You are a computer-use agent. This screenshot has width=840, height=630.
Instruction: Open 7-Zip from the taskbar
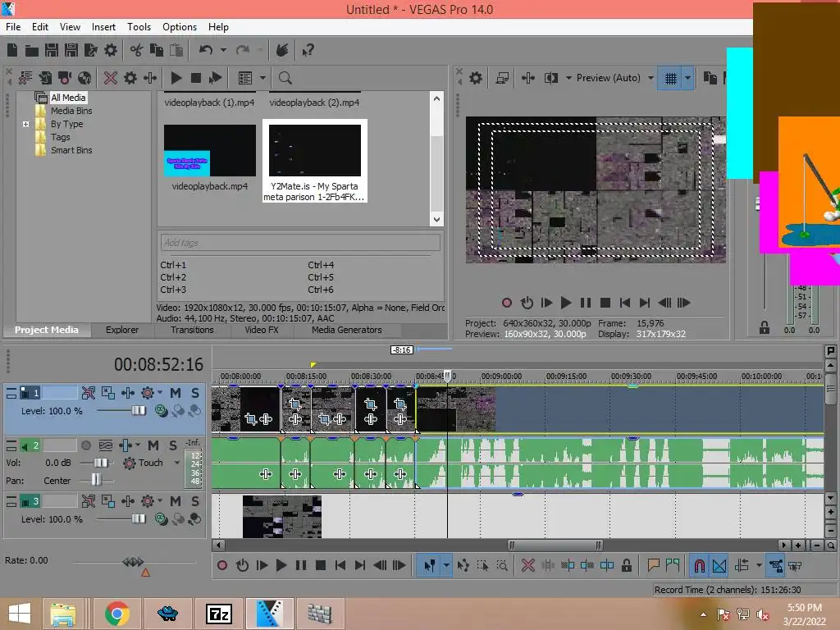click(x=218, y=614)
